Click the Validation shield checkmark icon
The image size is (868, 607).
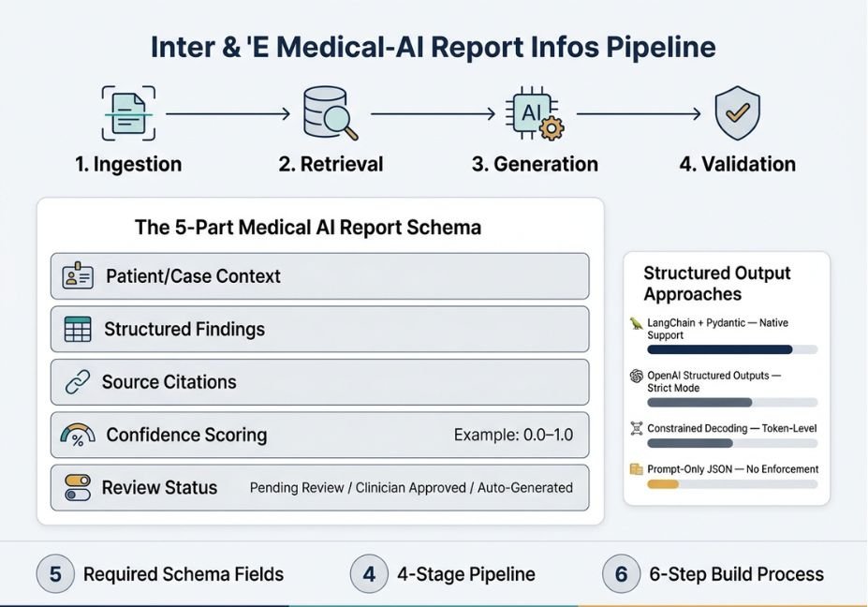pos(737,113)
